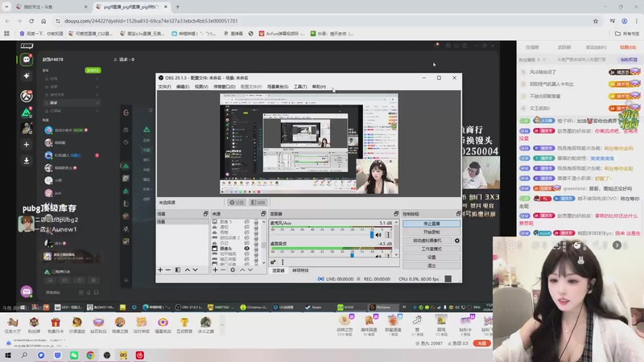The height and width of the screenshot is (362, 644).
Task: Show the 游戏采集 2 source via eye icon
Action: tap(247, 237)
